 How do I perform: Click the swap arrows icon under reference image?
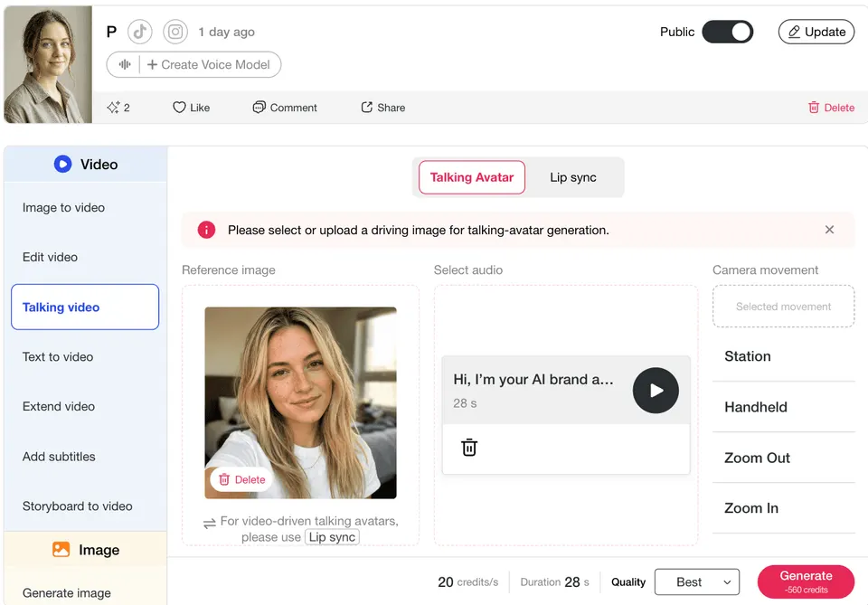pyautogui.click(x=209, y=523)
